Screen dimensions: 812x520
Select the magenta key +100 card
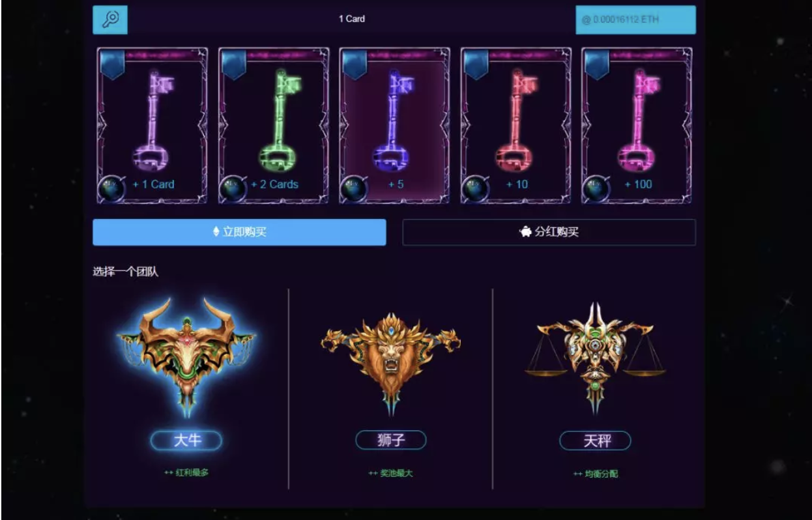[637, 125]
